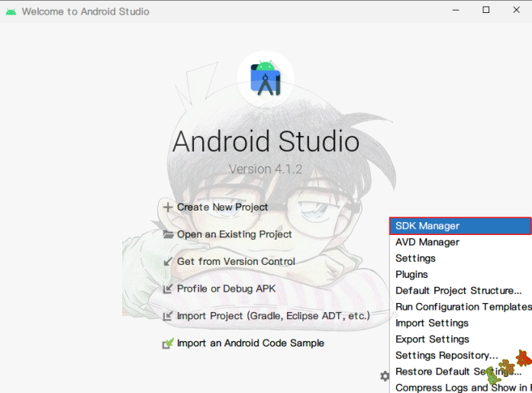Image resolution: width=532 pixels, height=393 pixels.
Task: Click the Import Project icon
Action: coord(168,316)
